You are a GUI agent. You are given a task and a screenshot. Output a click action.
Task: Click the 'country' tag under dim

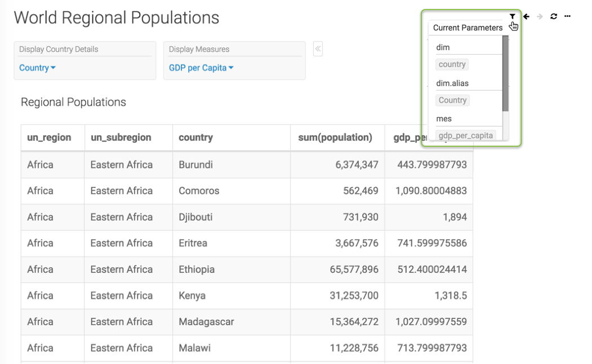[452, 64]
